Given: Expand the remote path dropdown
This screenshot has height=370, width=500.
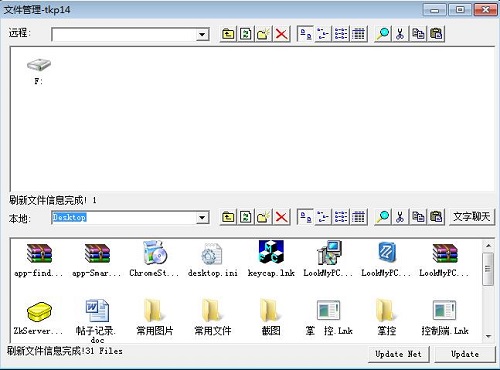Looking at the screenshot, I should [x=202, y=34].
